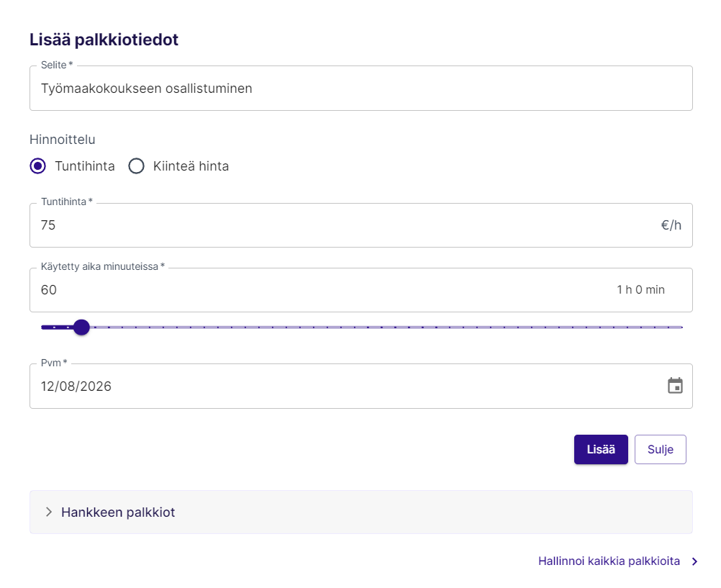Click the far right end of the minutes slider
Image resolution: width=721 pixels, height=588 pixels.
[681, 327]
